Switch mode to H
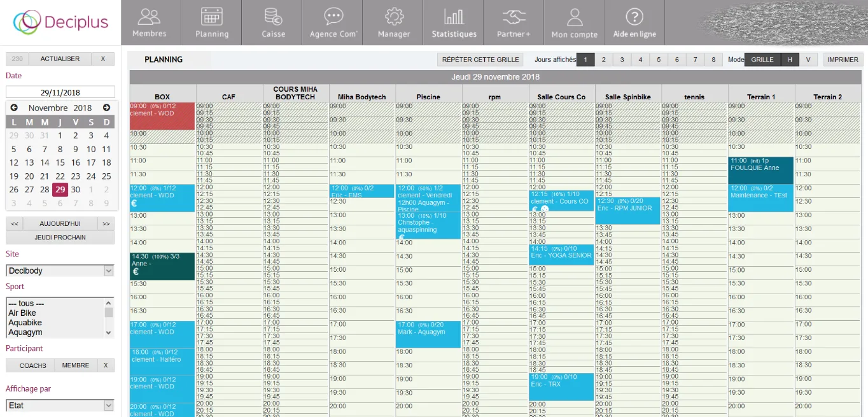Screen dimensions: 868x417 790,59
